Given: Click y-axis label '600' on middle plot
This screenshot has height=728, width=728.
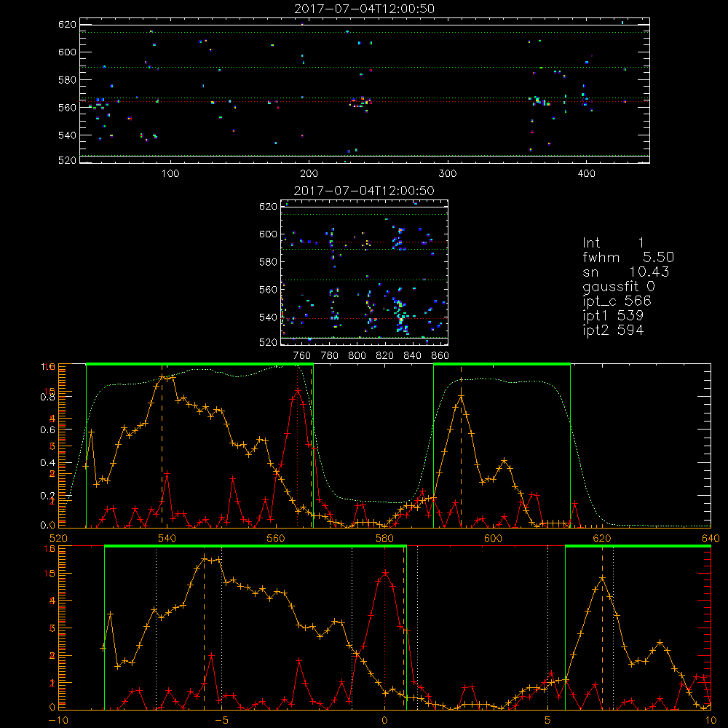Looking at the screenshot, I should coord(268,234).
